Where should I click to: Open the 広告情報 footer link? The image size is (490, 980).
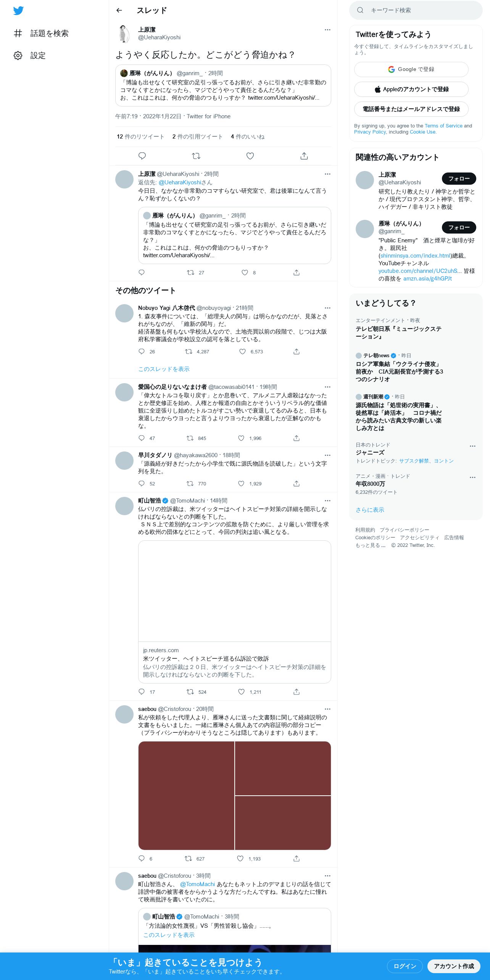pos(454,538)
